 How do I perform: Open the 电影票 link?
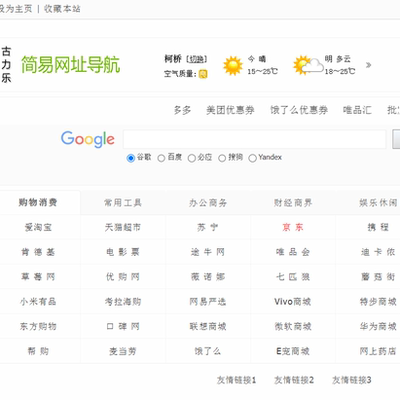(x=123, y=252)
